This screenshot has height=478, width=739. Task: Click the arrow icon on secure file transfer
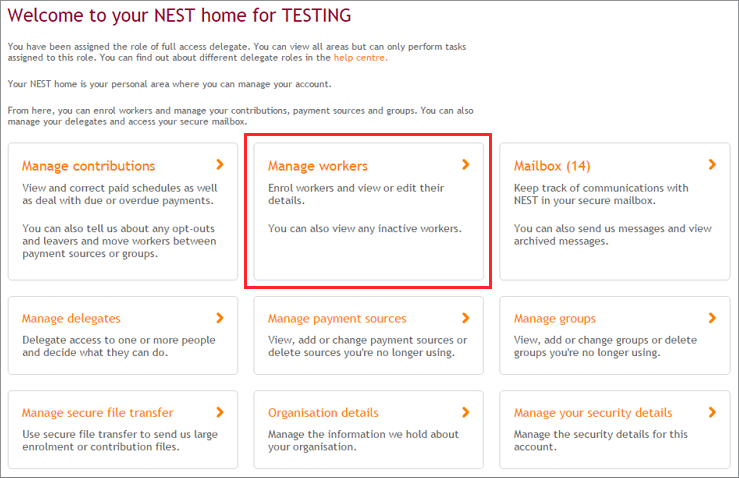tap(220, 412)
